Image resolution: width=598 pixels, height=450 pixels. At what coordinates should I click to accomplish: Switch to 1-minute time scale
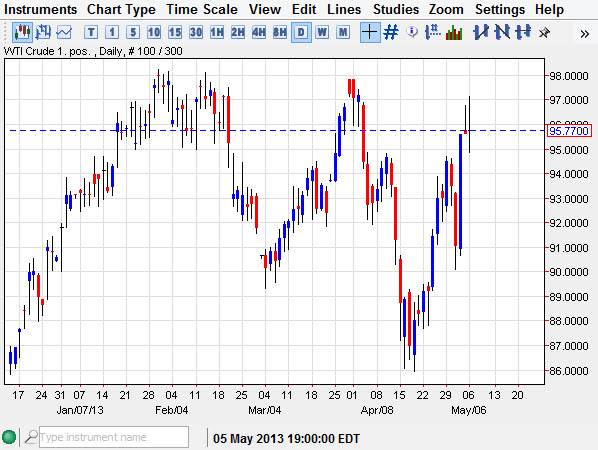pyautogui.click(x=112, y=32)
